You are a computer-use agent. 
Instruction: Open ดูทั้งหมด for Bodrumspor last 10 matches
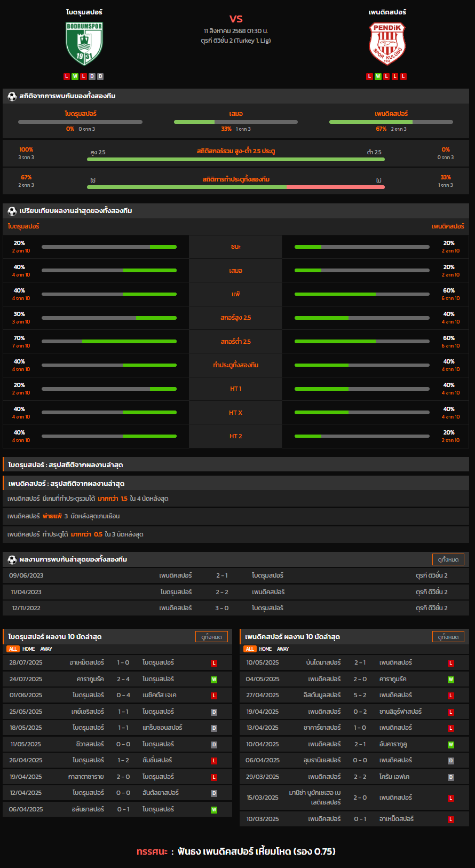click(x=212, y=637)
